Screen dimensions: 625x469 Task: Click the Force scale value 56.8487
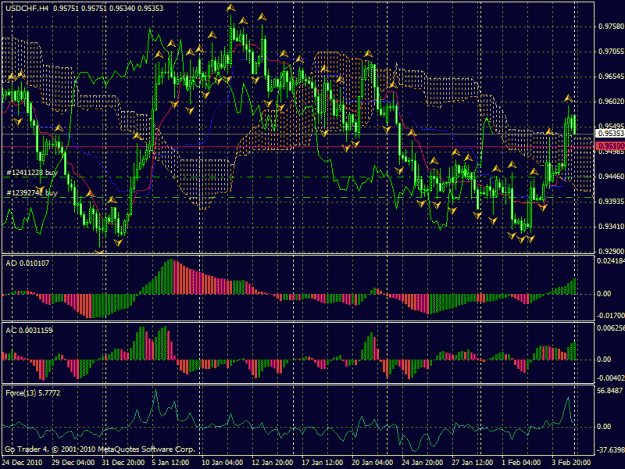click(610, 391)
